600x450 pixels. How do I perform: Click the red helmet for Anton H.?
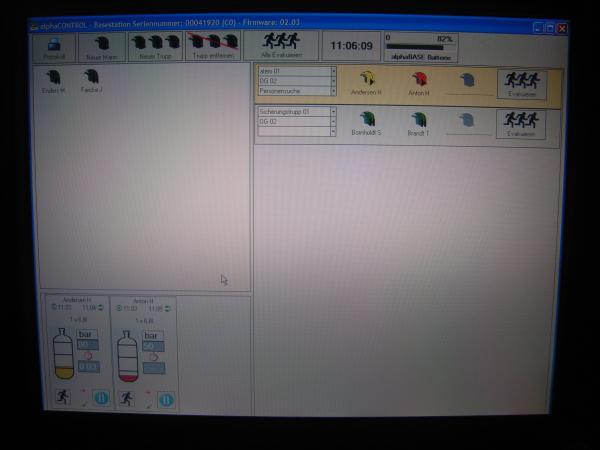pos(419,80)
